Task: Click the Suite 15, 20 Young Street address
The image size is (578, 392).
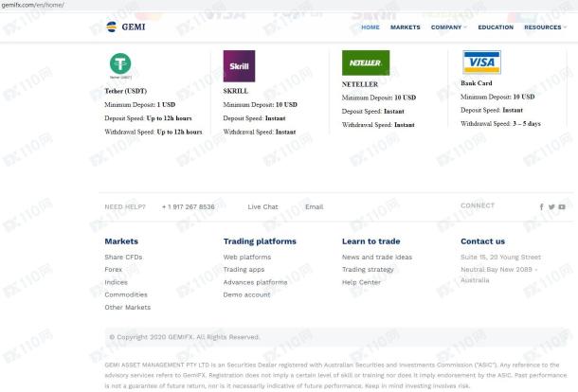Action: tap(501, 258)
